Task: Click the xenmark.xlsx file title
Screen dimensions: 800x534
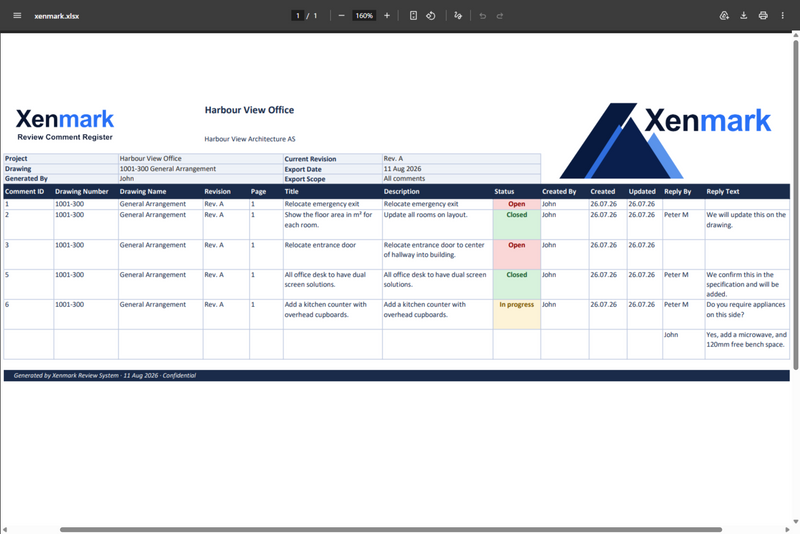Action: pos(57,16)
